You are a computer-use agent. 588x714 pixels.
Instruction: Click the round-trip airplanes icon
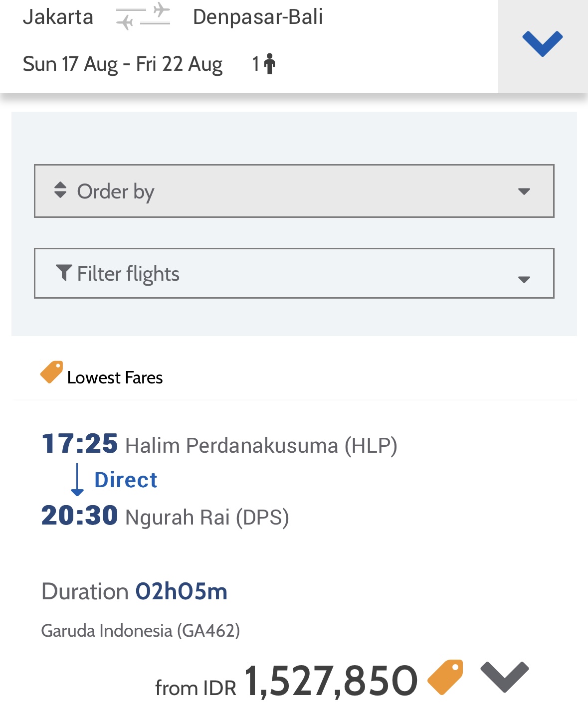pyautogui.click(x=143, y=16)
